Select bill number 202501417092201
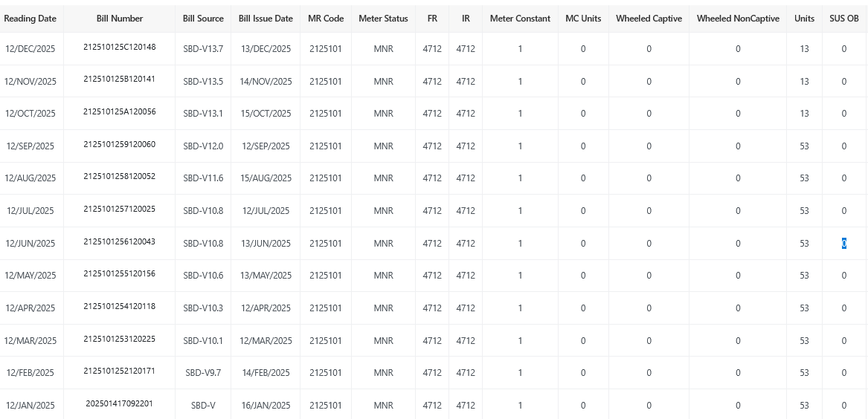Viewport: 868px width, 419px height. pyautogui.click(x=119, y=404)
